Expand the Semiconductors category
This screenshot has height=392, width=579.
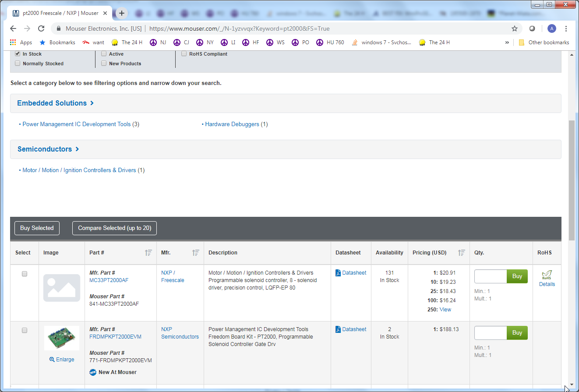click(x=48, y=149)
